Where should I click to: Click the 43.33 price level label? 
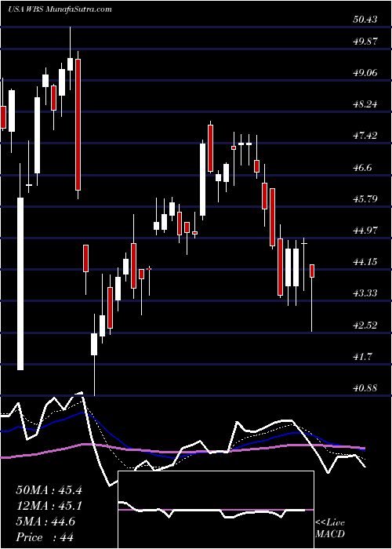click(x=365, y=293)
